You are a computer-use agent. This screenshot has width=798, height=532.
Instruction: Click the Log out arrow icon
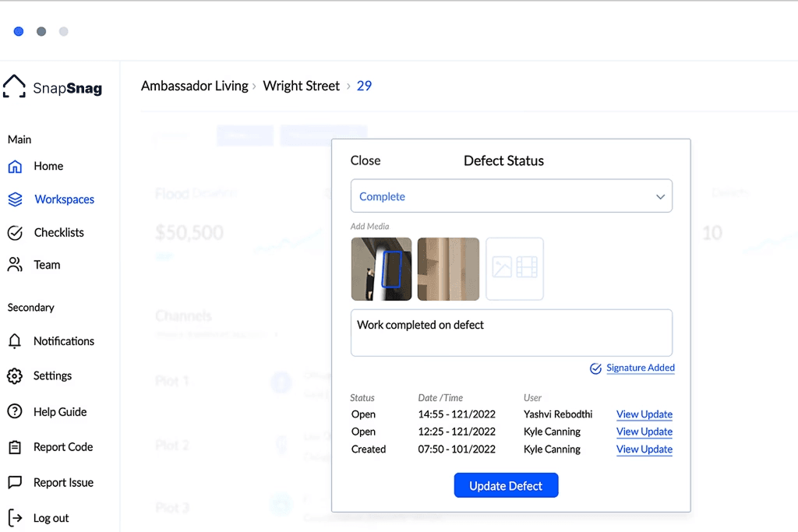tap(15, 518)
